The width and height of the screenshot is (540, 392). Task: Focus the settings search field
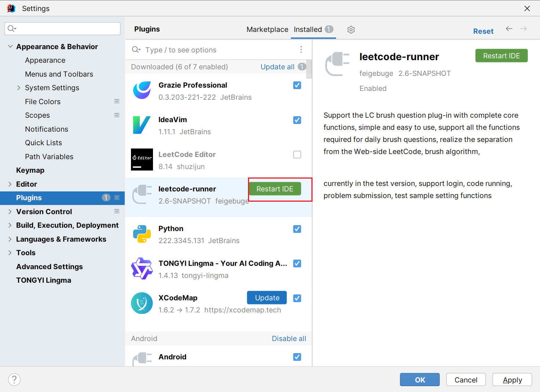click(x=62, y=29)
